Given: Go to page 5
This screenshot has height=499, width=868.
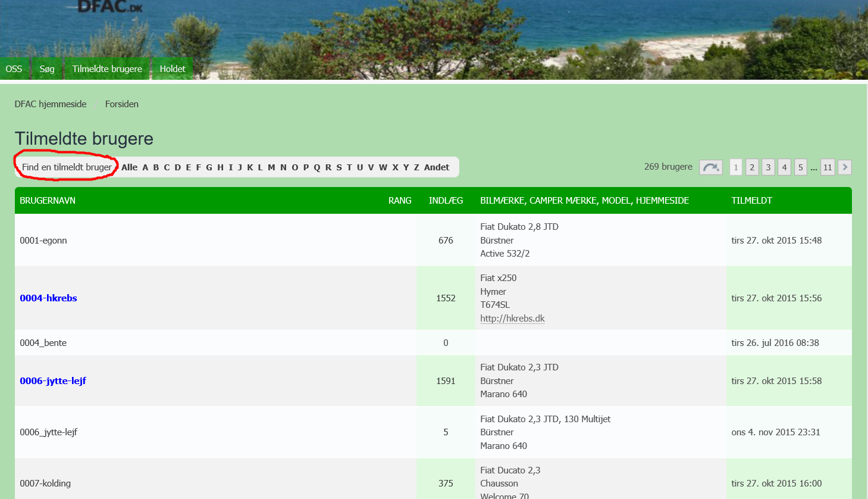Looking at the screenshot, I should tap(800, 167).
